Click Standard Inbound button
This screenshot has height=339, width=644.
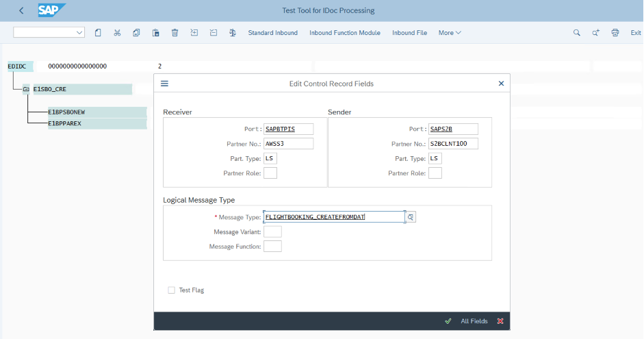click(x=272, y=32)
